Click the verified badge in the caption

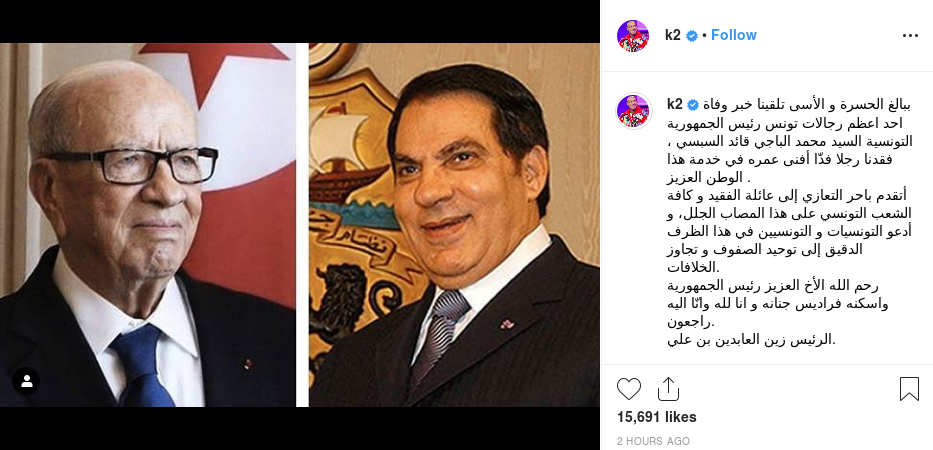pyautogui.click(x=693, y=105)
